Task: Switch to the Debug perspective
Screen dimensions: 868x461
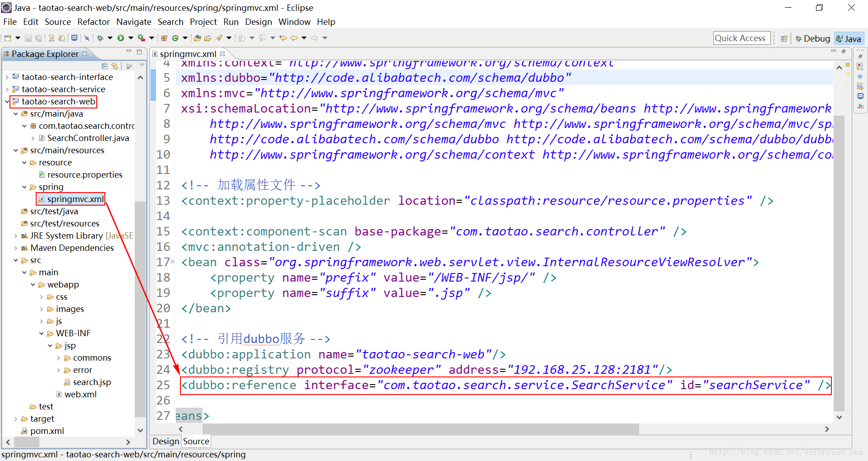Action: tap(812, 39)
